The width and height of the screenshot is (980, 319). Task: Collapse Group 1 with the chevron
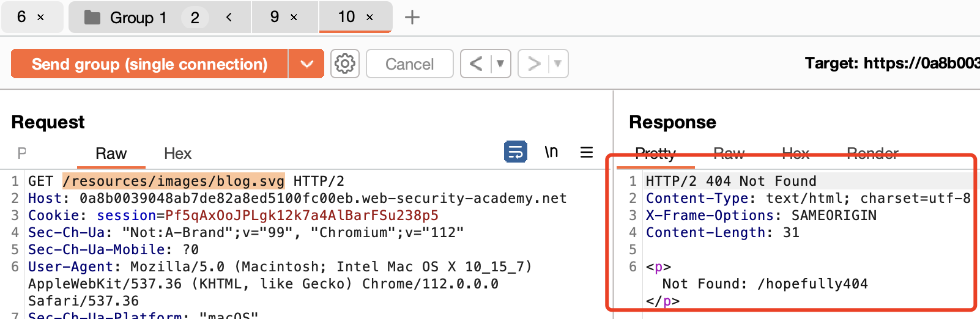[x=229, y=17]
